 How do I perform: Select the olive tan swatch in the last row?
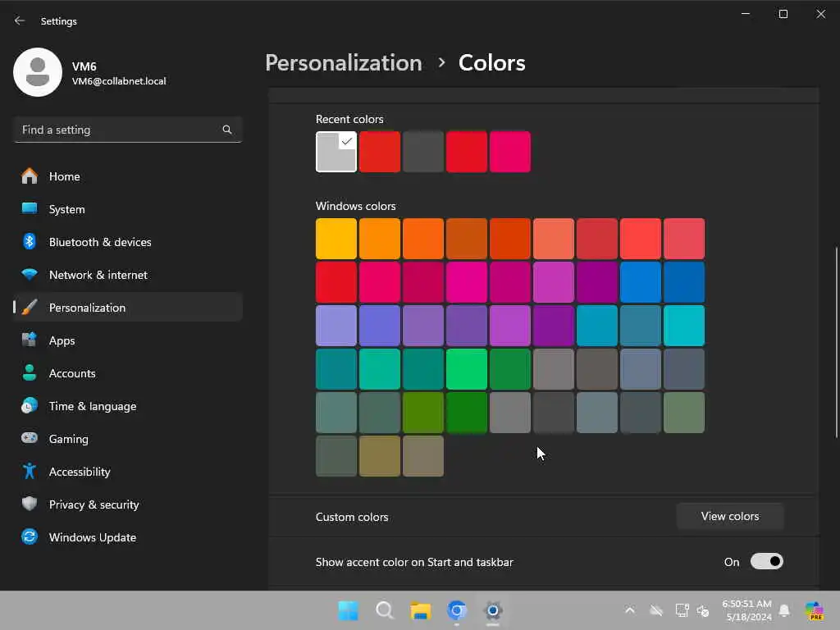click(380, 456)
